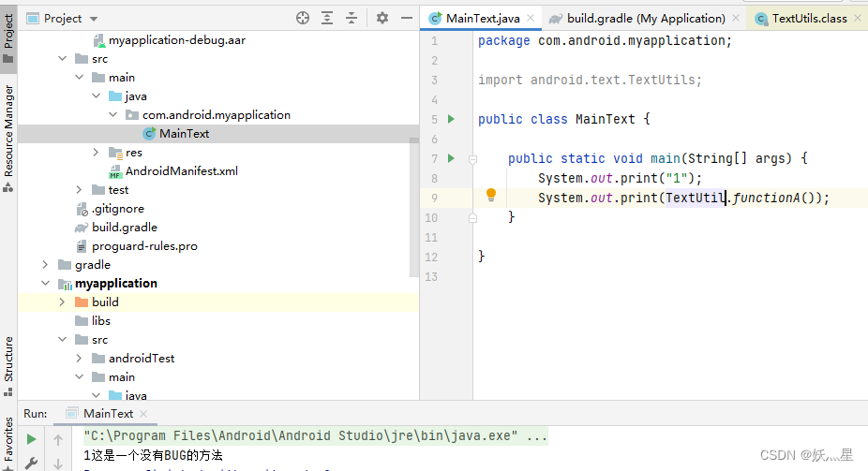Click the Expand All icon in Project panel
The image size is (868, 471).
click(327, 18)
